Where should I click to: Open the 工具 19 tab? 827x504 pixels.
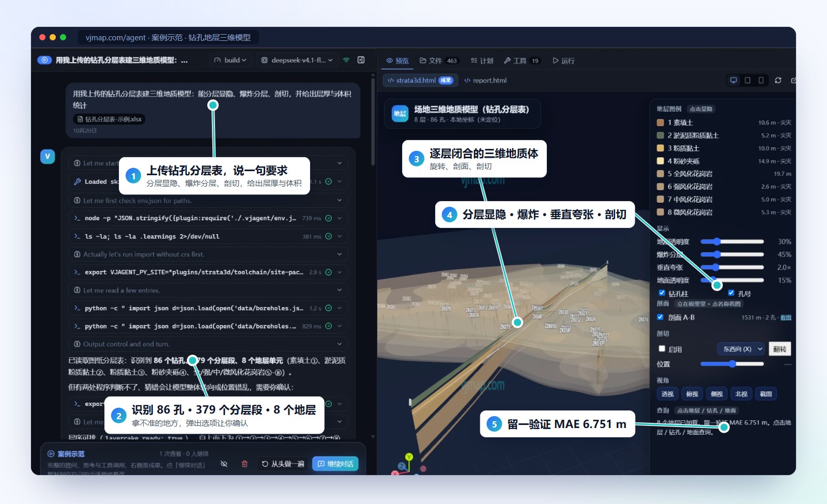[522, 60]
